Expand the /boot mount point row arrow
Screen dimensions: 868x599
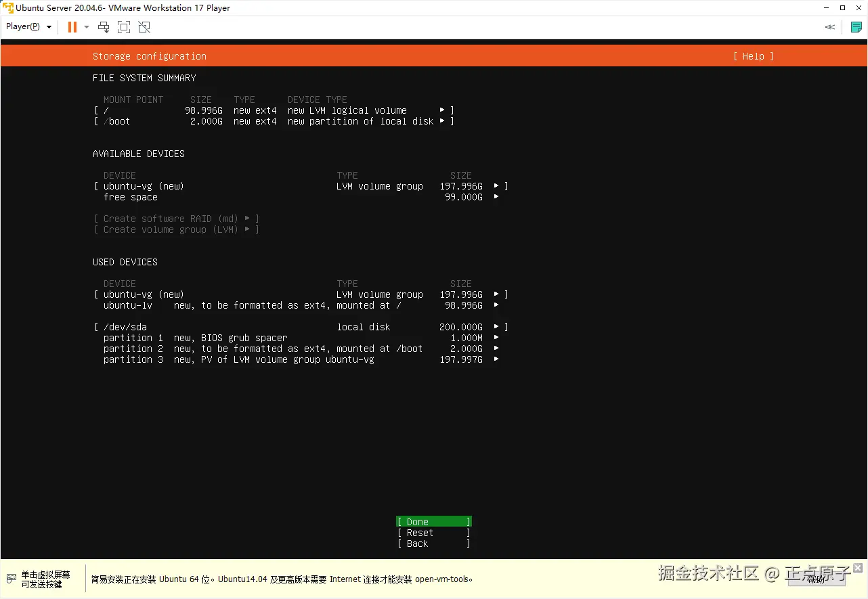coord(442,121)
